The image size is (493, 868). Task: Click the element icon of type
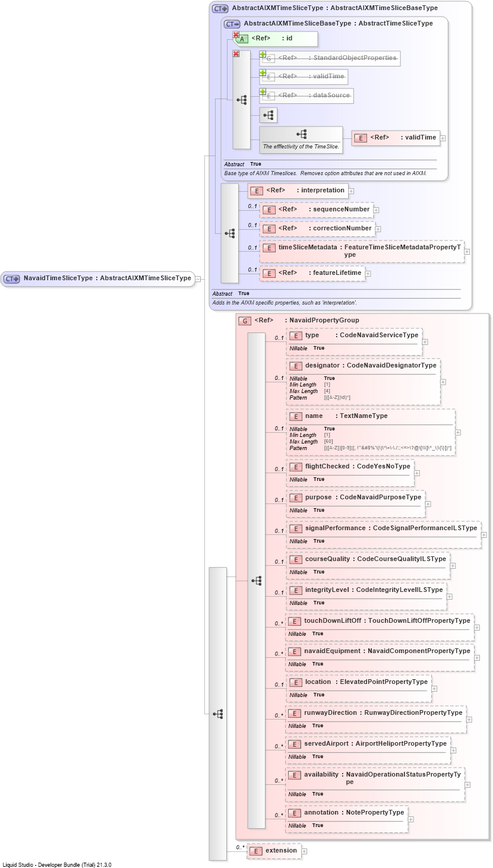coord(296,335)
